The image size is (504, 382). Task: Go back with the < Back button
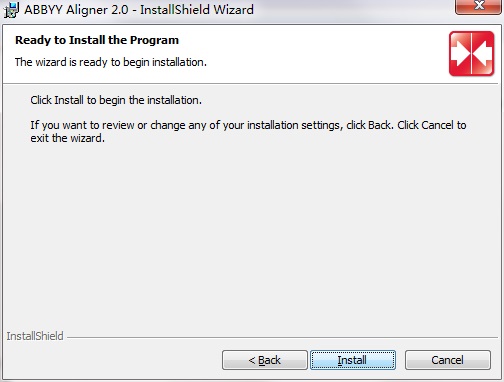(x=265, y=360)
